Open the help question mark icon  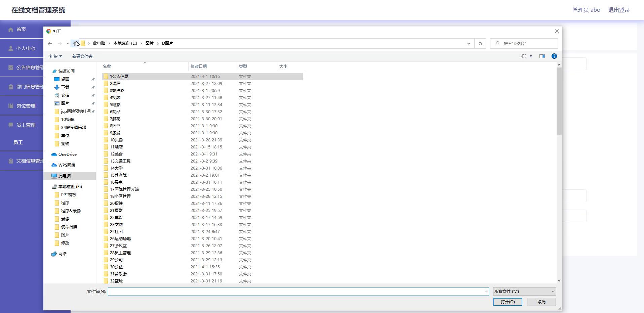[554, 56]
